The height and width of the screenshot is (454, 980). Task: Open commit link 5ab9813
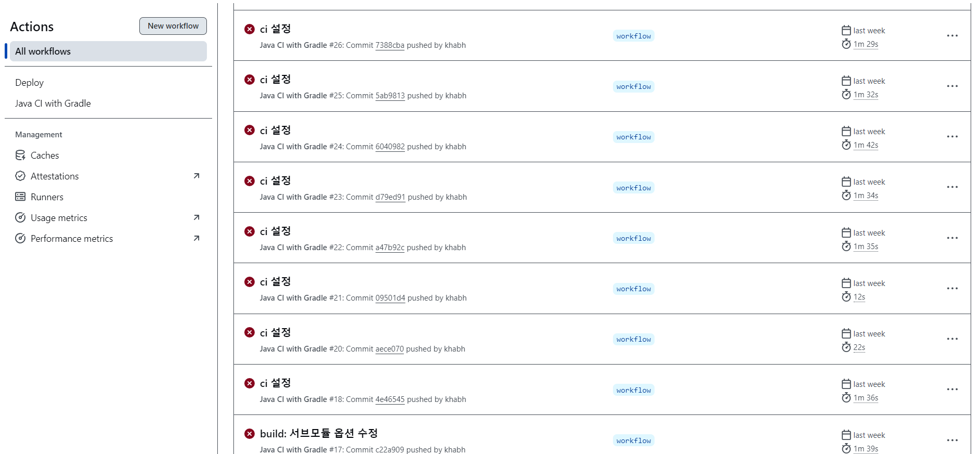click(390, 96)
